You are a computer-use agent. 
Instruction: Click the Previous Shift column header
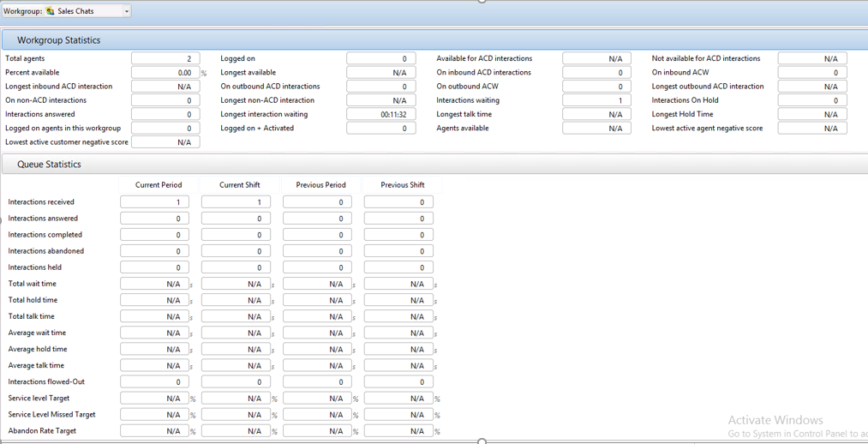coord(402,185)
